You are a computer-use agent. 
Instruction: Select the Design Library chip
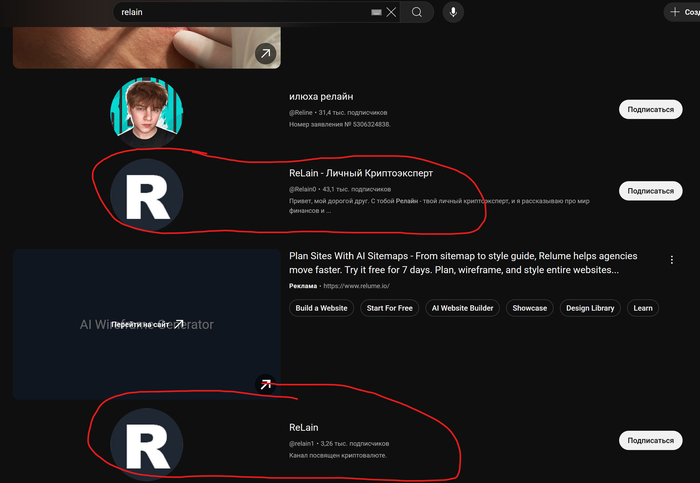590,308
